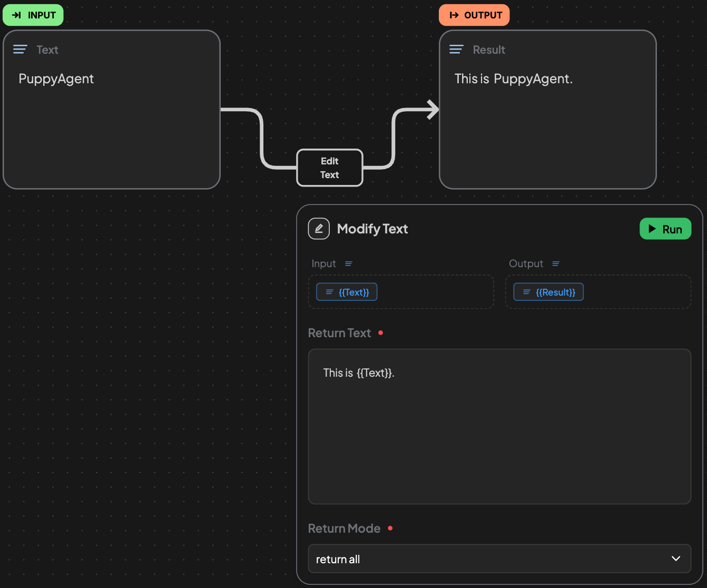Click the arrow icon in the green INPUT badge

[x=16, y=15]
